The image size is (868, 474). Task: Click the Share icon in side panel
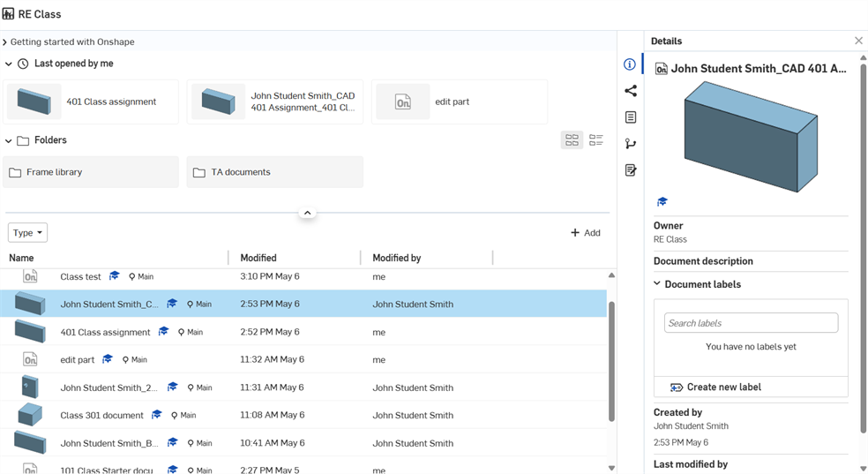coord(630,91)
